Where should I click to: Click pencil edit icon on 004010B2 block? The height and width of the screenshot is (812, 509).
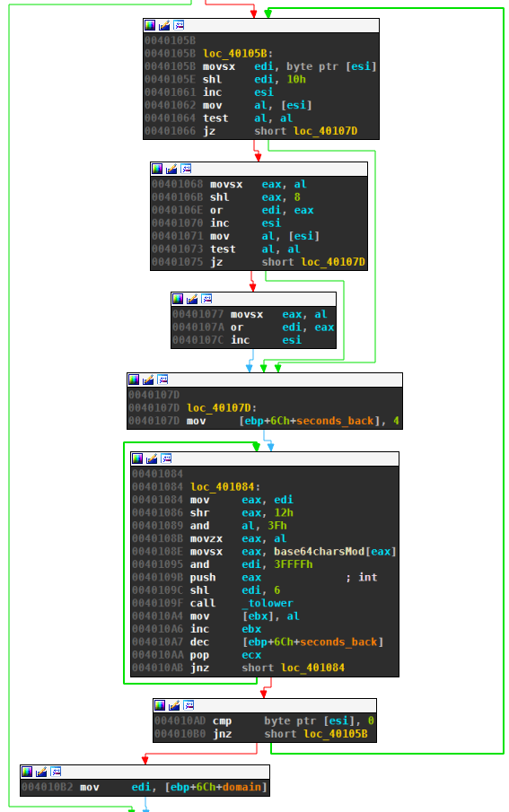pyautogui.click(x=41, y=772)
